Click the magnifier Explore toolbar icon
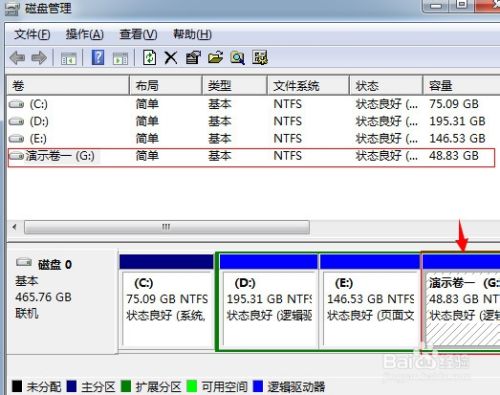500x395 pixels. pyautogui.click(x=237, y=58)
